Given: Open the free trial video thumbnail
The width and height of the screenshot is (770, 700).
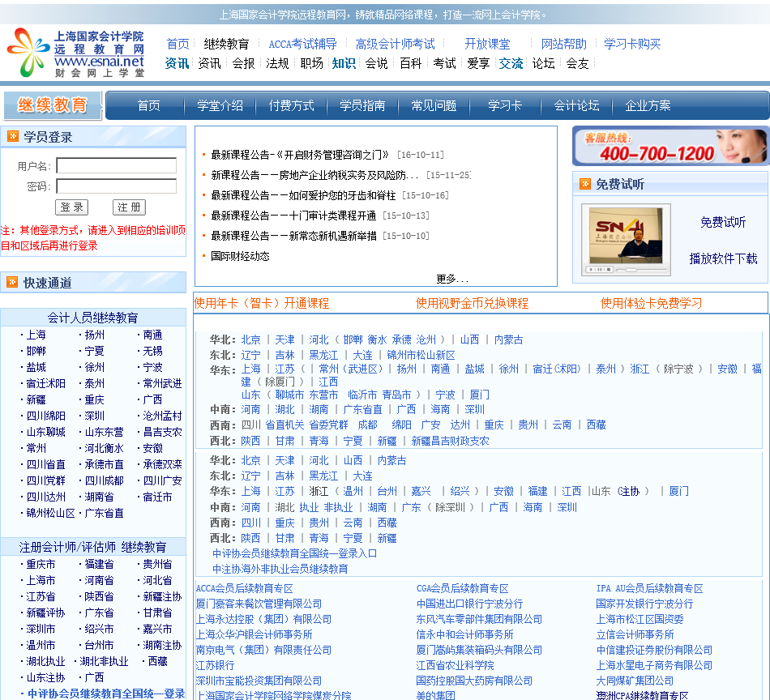Looking at the screenshot, I should 626,240.
